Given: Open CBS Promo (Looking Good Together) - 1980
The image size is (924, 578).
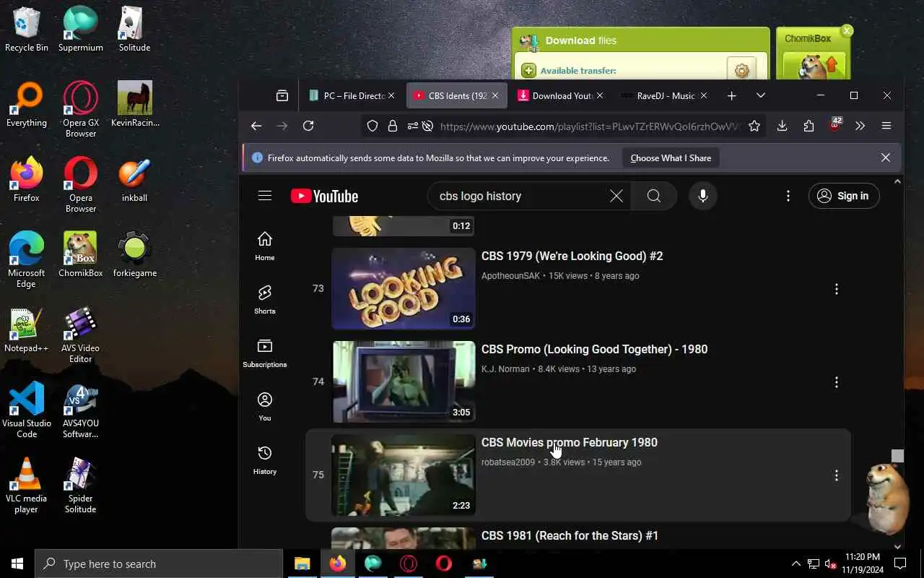Looking at the screenshot, I should pos(594,349).
